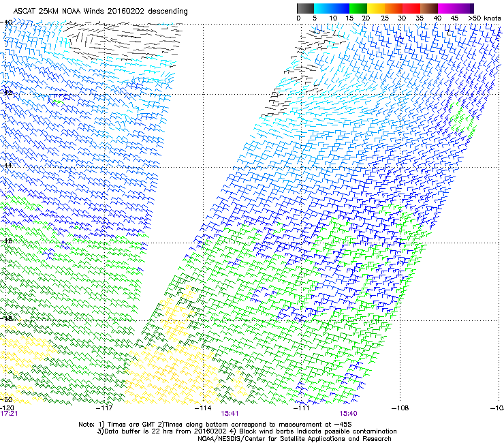Click the note 'Times are GMT' line
Viewport: 504px width, 443px height.
click(215, 425)
